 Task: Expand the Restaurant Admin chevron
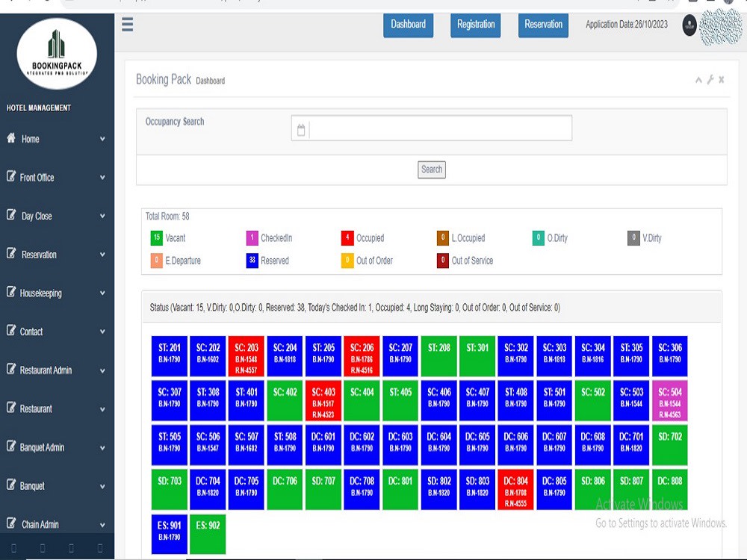(x=102, y=370)
